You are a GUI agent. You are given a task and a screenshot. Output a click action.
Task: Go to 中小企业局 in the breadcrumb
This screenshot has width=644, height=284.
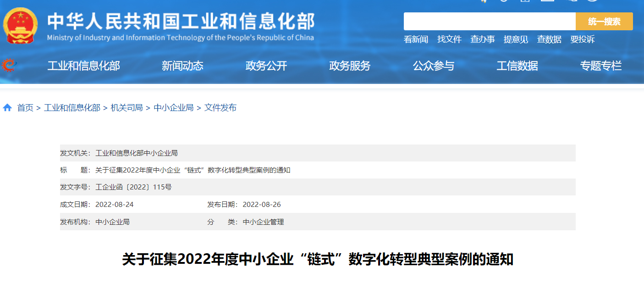[173, 108]
